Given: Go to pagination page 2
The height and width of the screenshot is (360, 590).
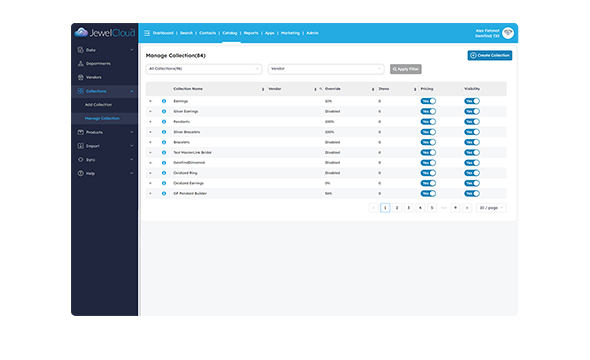Looking at the screenshot, I should click(397, 208).
